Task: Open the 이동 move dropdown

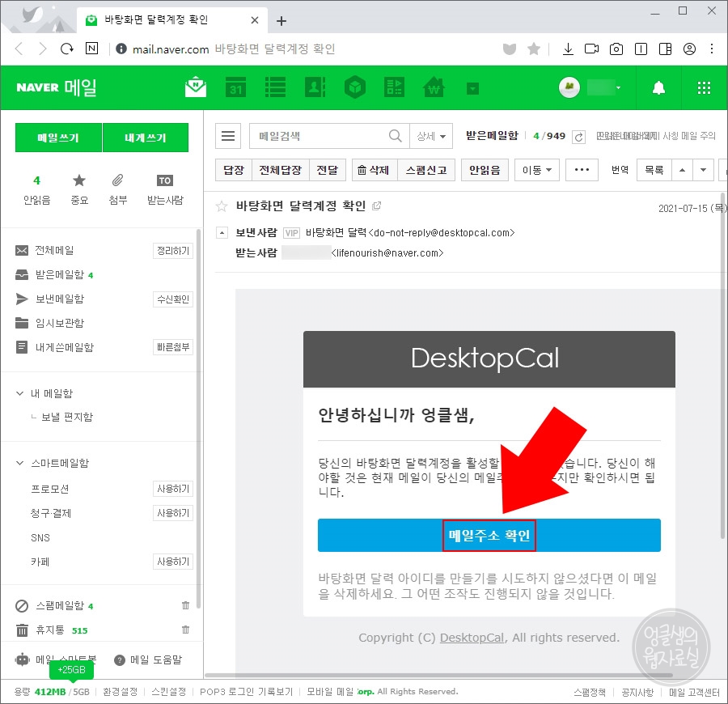Action: (537, 170)
